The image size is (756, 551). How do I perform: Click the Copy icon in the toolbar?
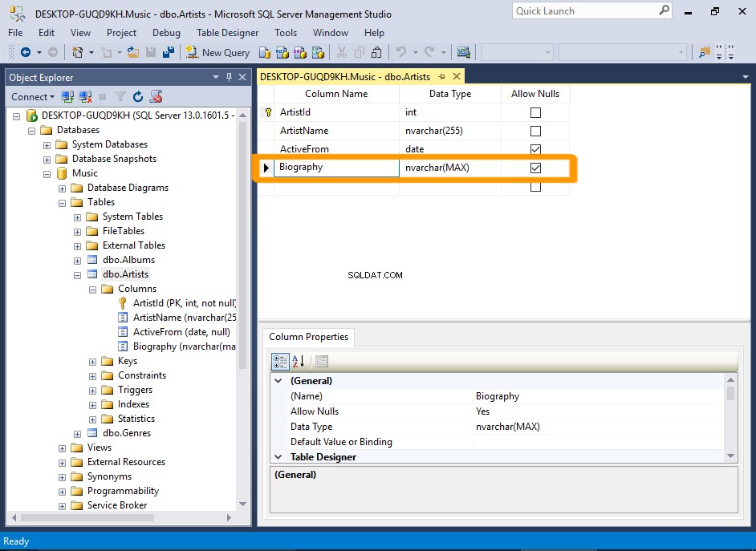pos(360,52)
